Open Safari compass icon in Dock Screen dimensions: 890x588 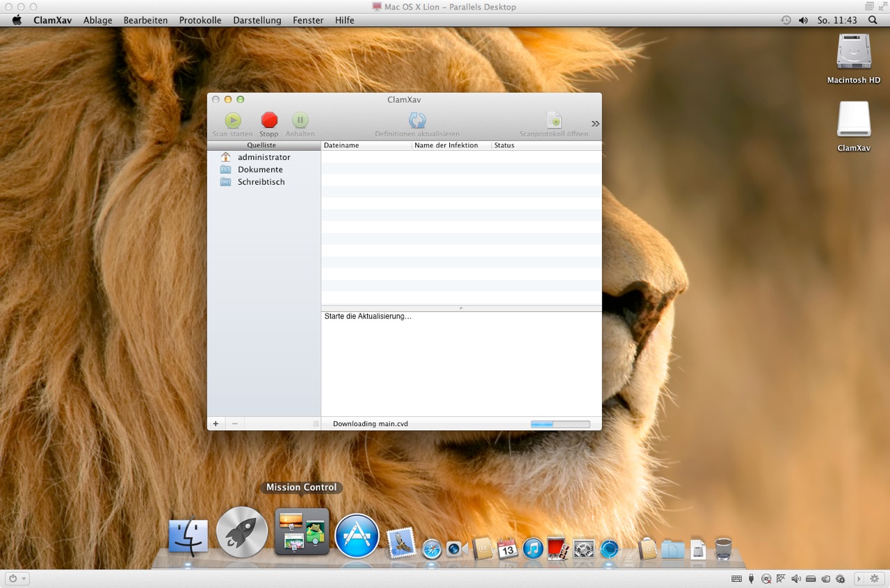[x=432, y=549]
